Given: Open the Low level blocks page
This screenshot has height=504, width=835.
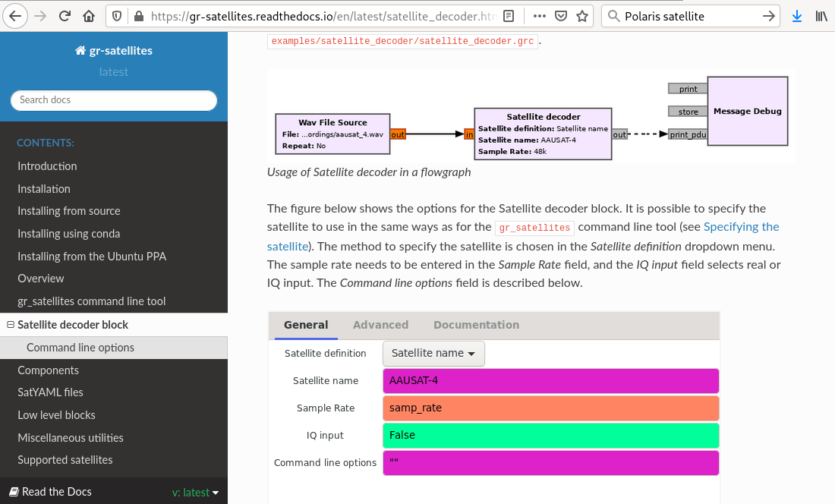Looking at the screenshot, I should [x=56, y=415].
